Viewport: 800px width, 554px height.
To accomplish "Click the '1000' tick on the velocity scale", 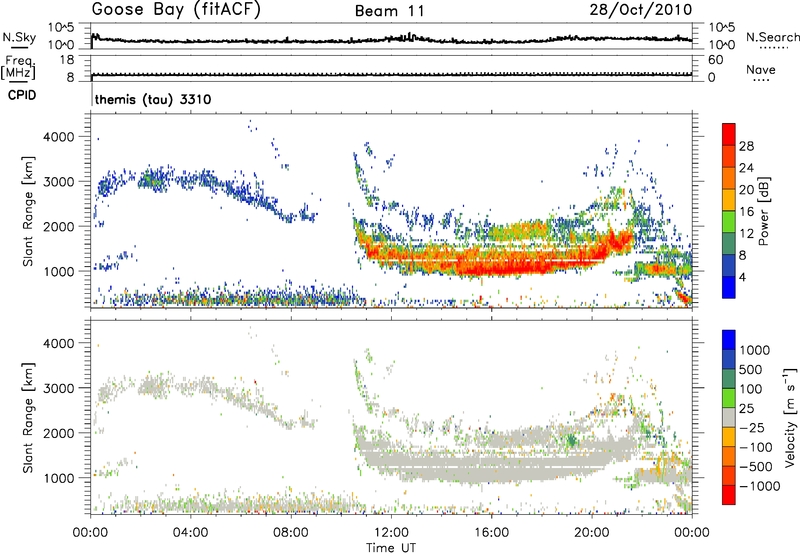I will point(755,350).
